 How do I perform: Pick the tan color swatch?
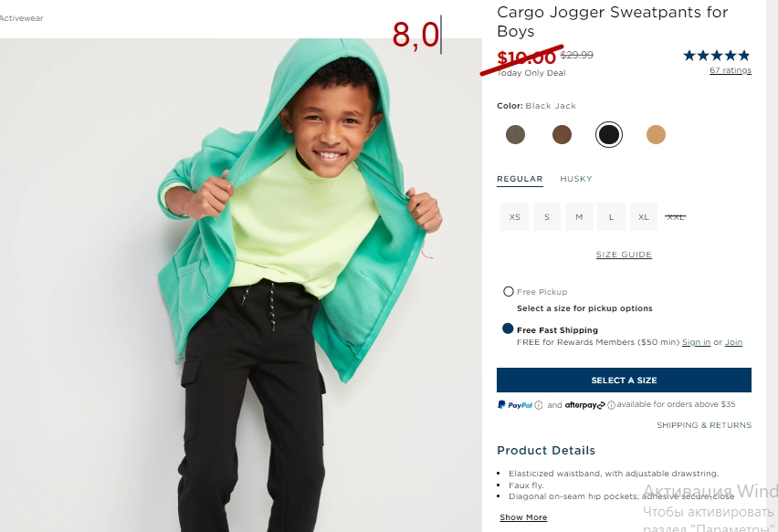[x=656, y=134]
